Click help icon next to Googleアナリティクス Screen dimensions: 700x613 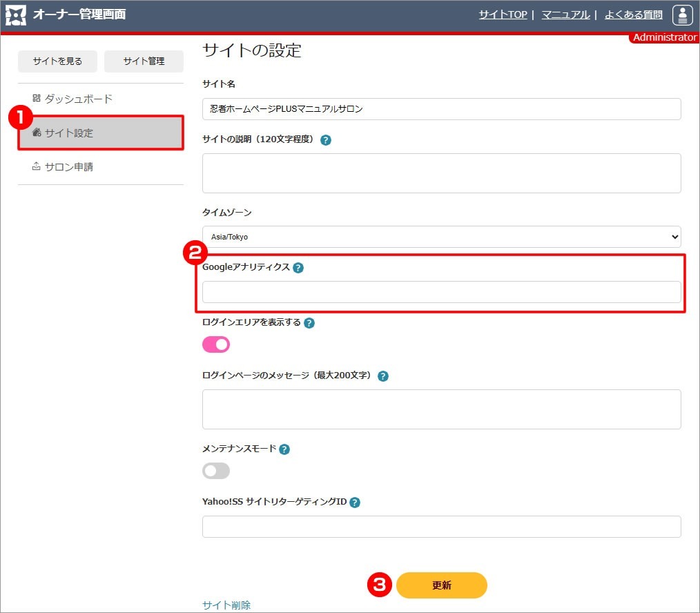tap(298, 268)
